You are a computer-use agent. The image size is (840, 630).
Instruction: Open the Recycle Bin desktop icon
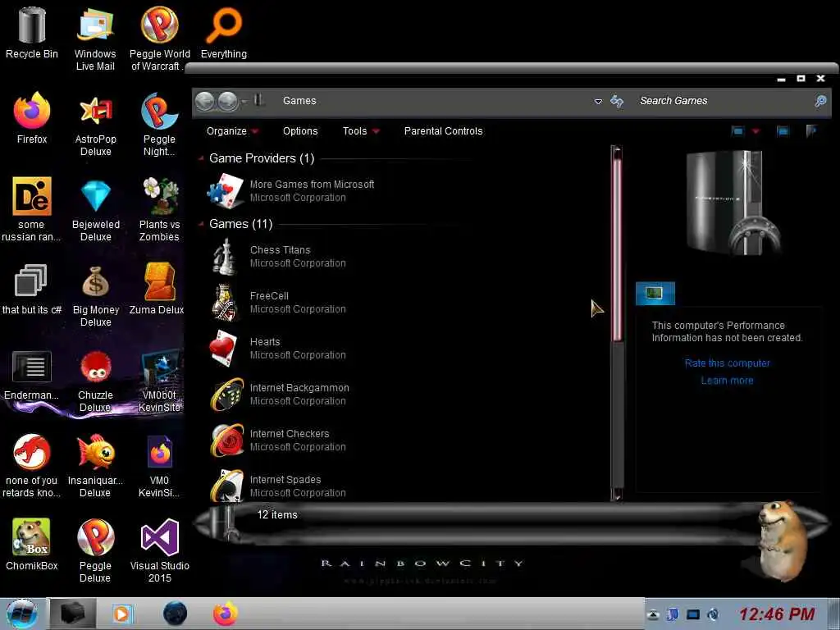[32, 25]
